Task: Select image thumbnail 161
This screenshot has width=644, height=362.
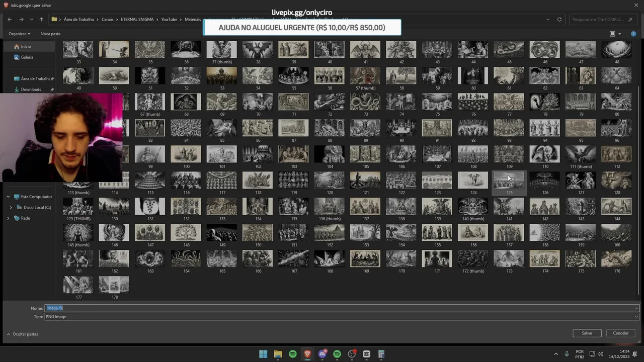Action: tap(78, 262)
